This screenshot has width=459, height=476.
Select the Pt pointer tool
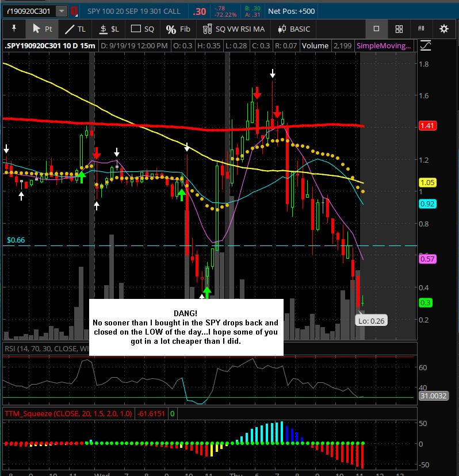42,29
